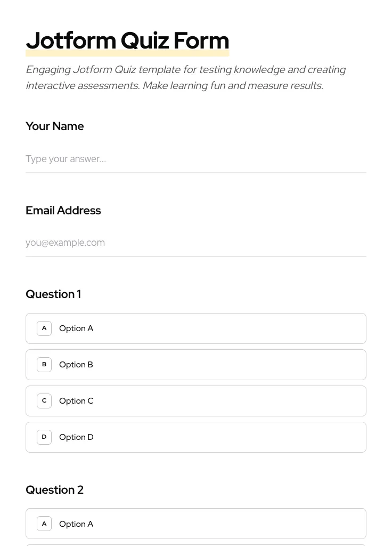Click the 'Your Name' label
392x546 pixels.
54,126
